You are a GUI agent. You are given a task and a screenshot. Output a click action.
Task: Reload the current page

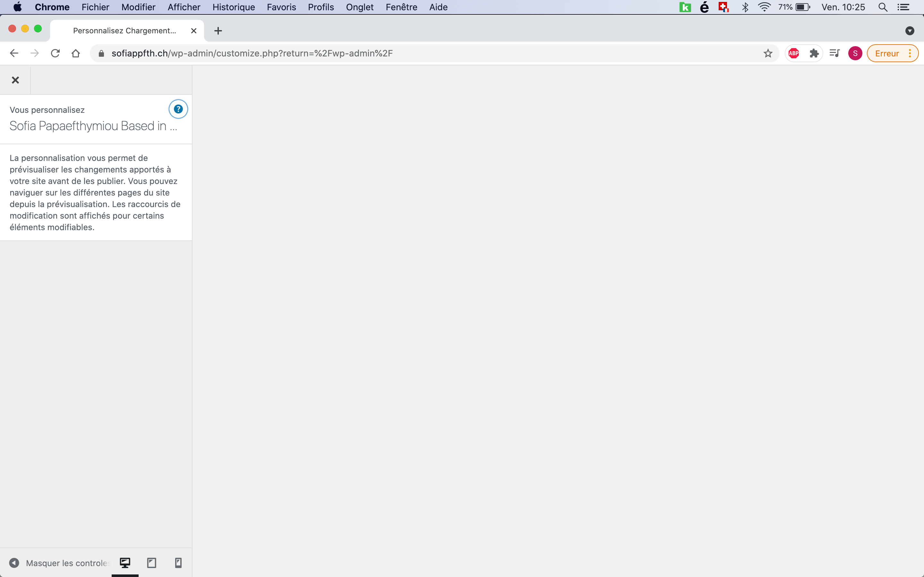[x=56, y=54]
